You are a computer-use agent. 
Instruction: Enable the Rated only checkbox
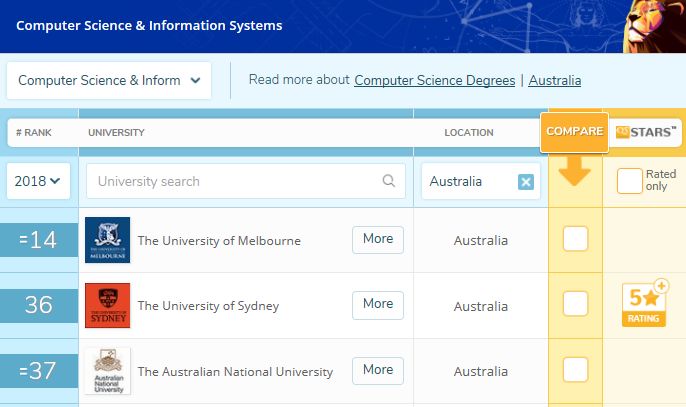click(630, 181)
